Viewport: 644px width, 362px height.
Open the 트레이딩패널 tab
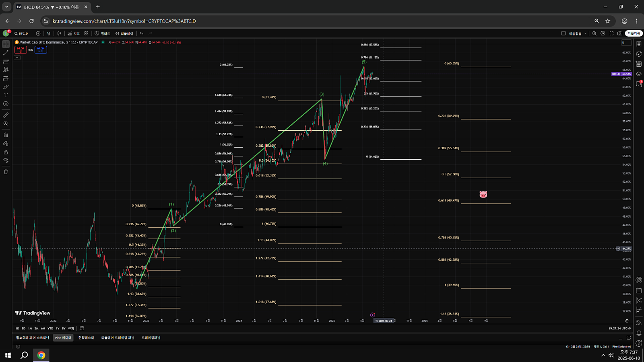151,338
